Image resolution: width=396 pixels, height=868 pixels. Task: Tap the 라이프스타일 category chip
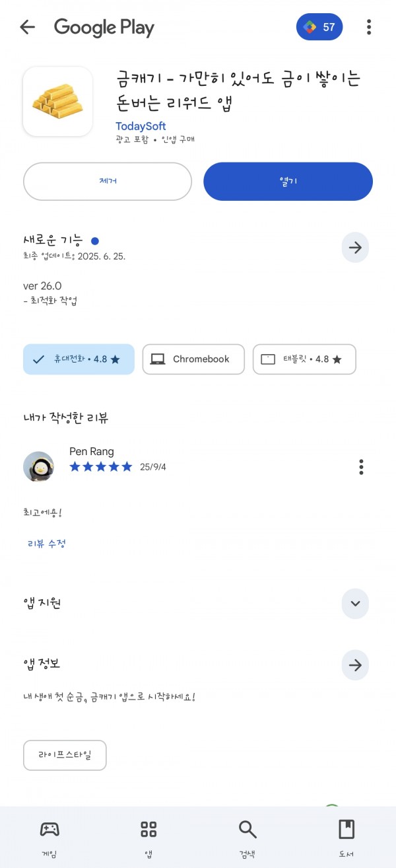pos(65,755)
